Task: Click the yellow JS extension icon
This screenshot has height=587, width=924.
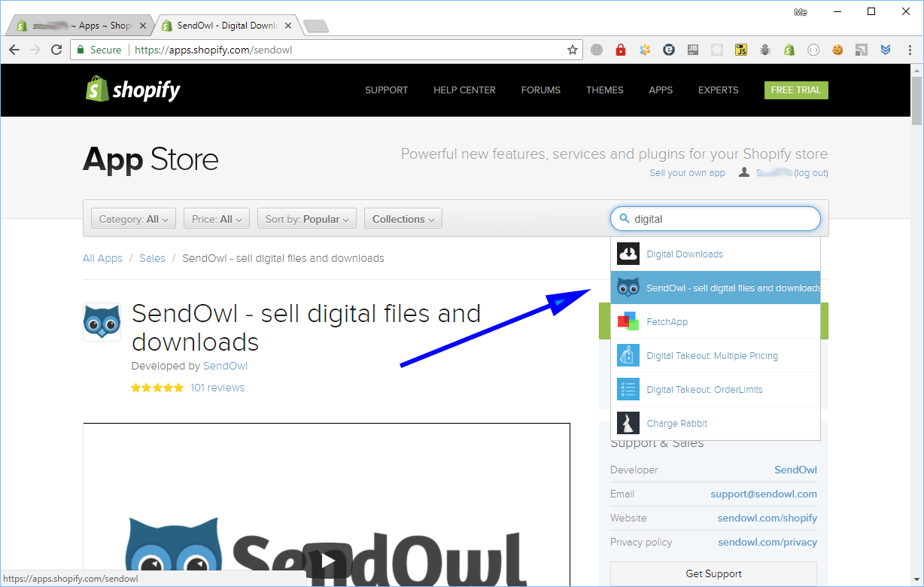Action: click(741, 50)
